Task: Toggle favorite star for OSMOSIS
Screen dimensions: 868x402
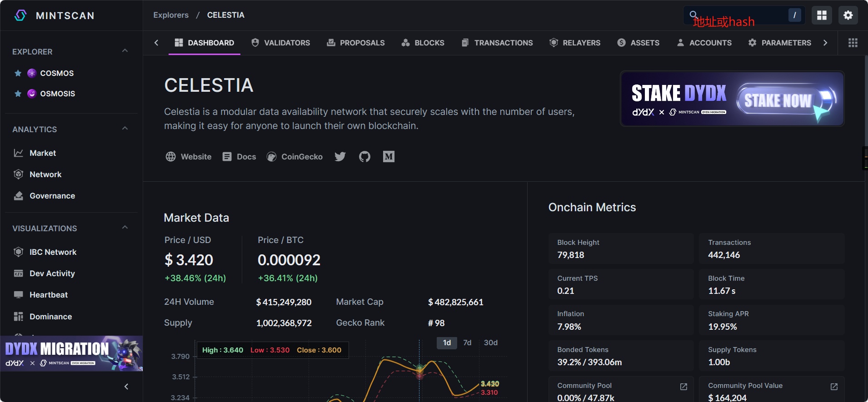Action: click(x=18, y=94)
